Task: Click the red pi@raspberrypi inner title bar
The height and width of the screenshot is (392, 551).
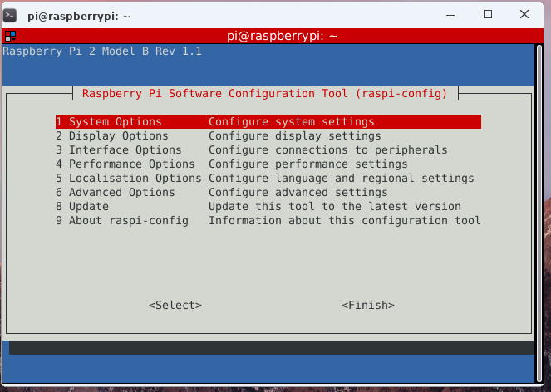Action: pos(273,36)
